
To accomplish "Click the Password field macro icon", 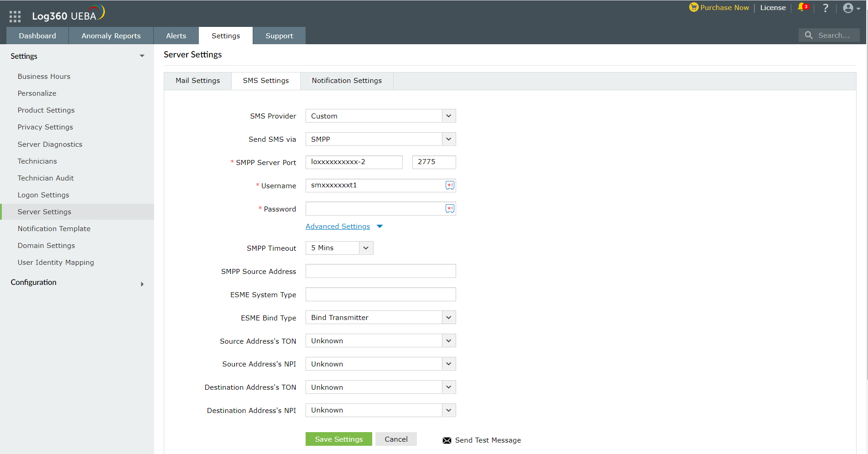I will (x=450, y=209).
